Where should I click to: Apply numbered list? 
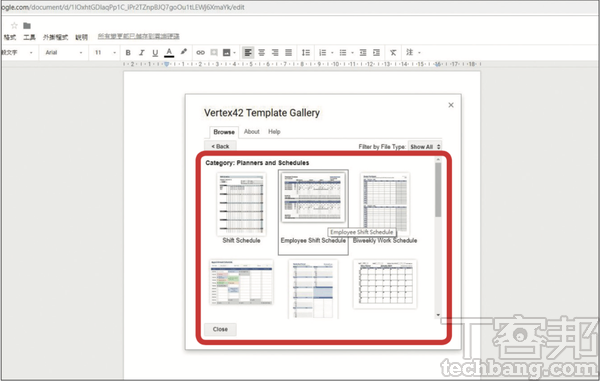click(323, 52)
